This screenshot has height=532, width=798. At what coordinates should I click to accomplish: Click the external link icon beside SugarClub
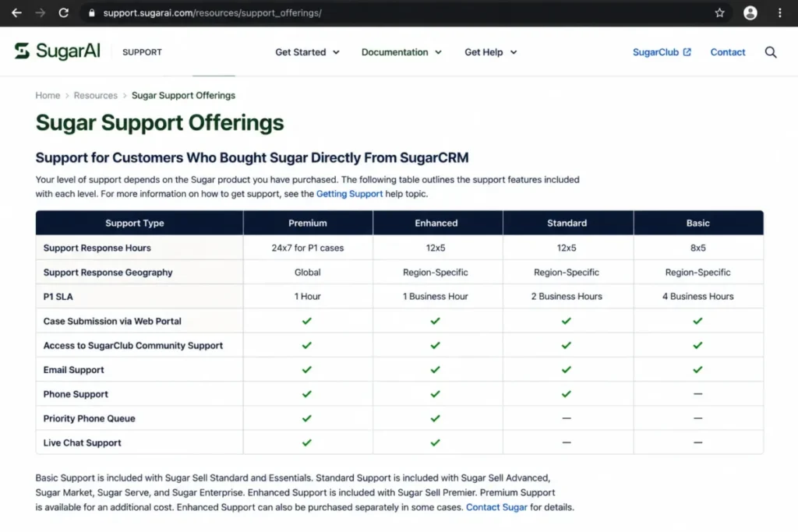click(x=687, y=52)
